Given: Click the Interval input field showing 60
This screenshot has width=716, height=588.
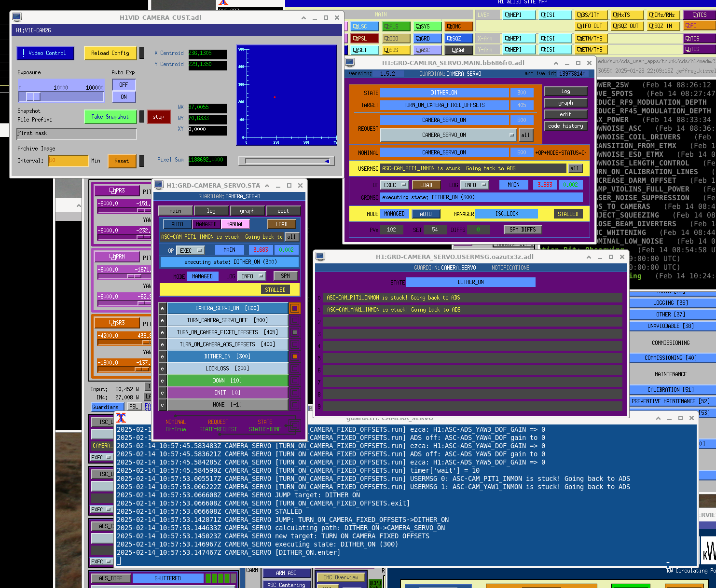Looking at the screenshot, I should click(68, 161).
